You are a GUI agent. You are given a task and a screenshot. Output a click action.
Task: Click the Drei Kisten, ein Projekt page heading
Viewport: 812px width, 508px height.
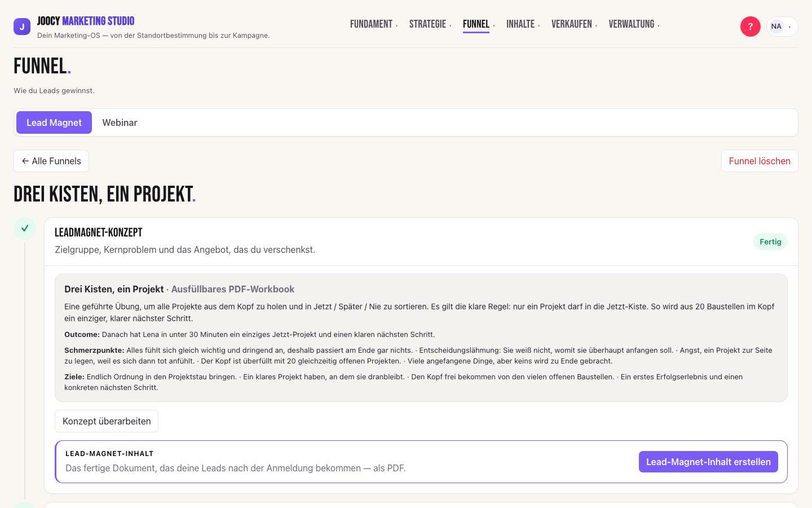click(104, 194)
